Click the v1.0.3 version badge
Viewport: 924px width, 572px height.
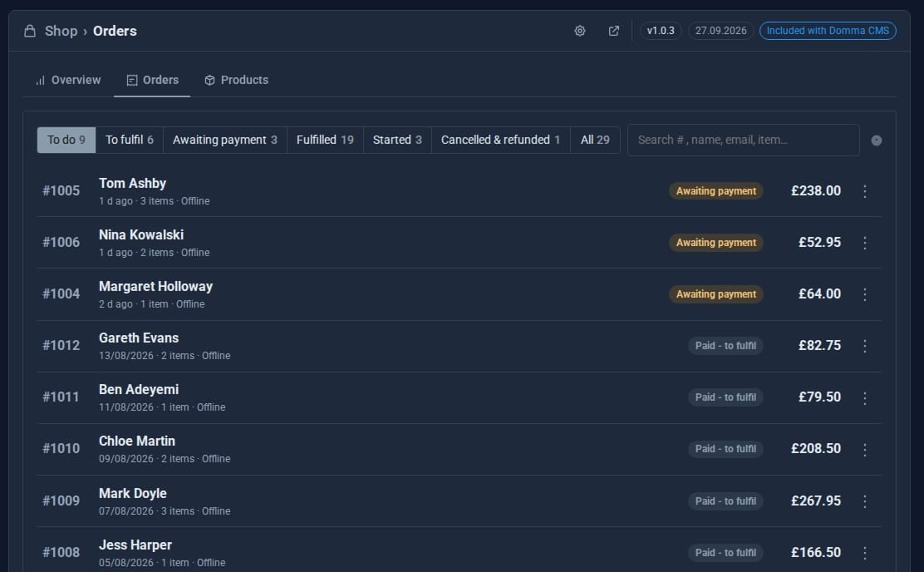(661, 31)
